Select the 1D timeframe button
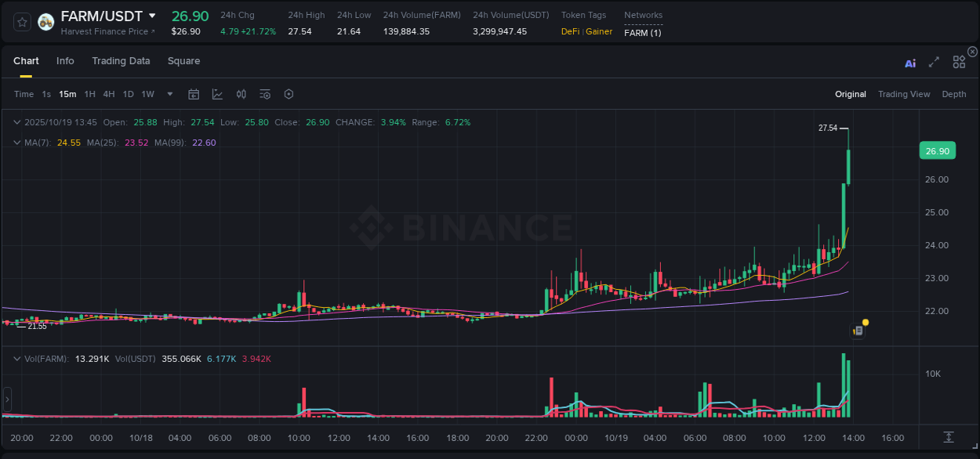The width and height of the screenshot is (980, 459). tap(128, 94)
